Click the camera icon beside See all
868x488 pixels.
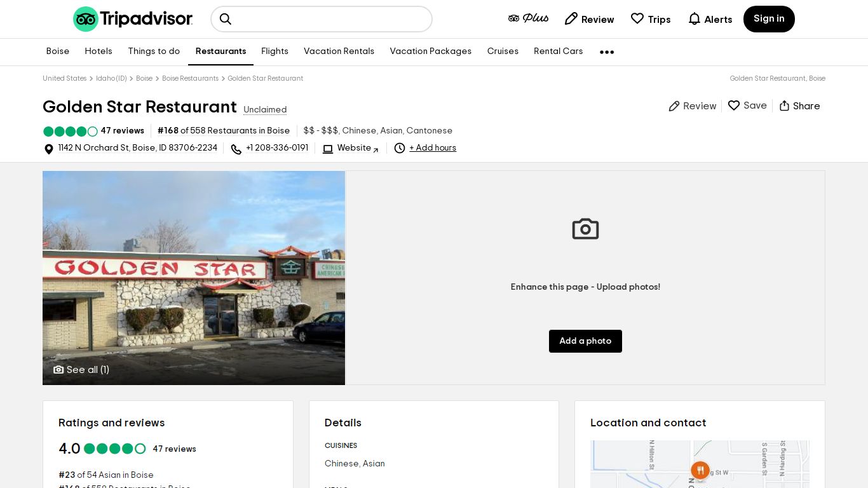[58, 370]
